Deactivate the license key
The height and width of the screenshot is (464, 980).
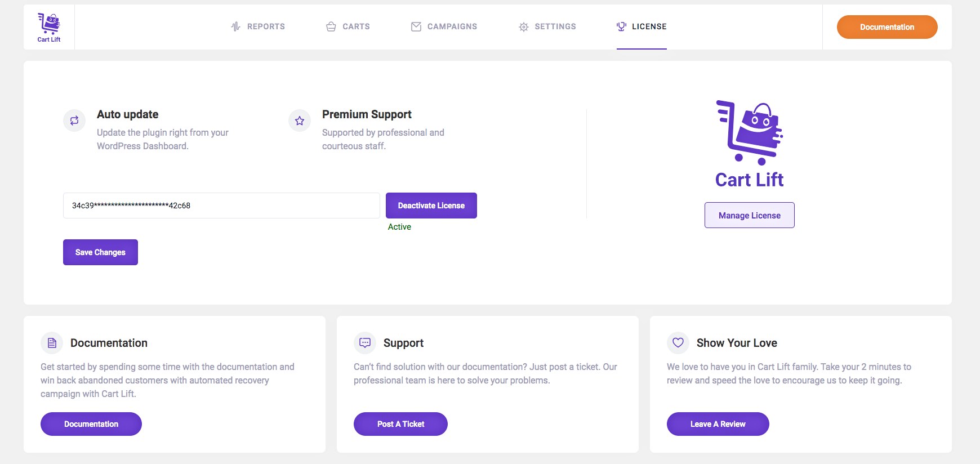coord(431,206)
